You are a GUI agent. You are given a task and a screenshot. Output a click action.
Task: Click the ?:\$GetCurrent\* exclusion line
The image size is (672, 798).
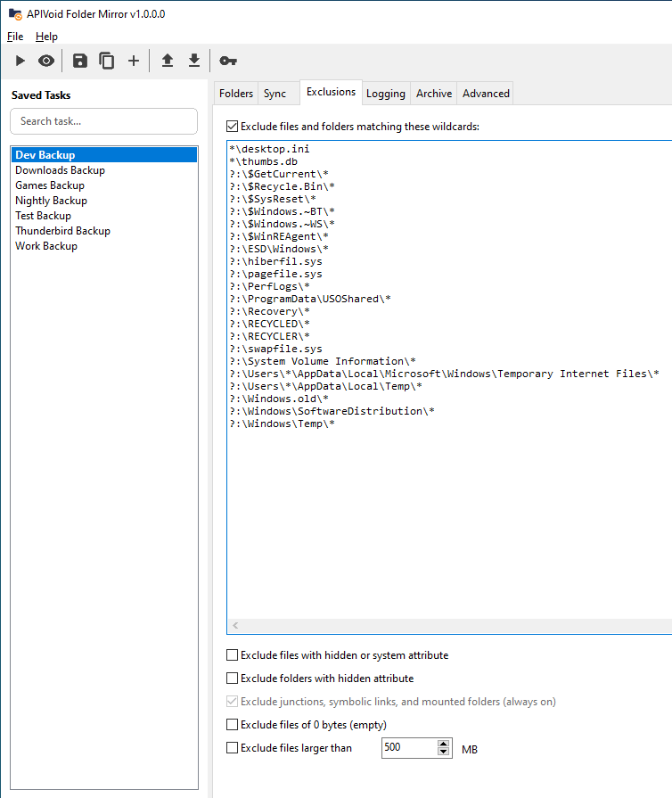coord(279,174)
